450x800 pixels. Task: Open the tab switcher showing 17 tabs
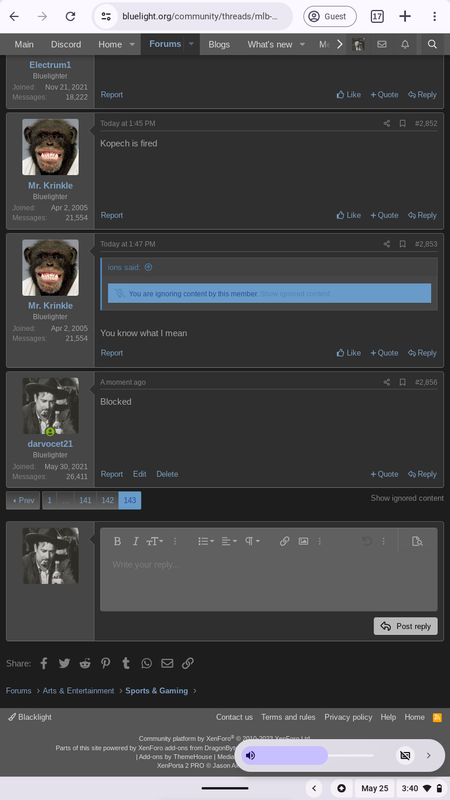(x=377, y=16)
